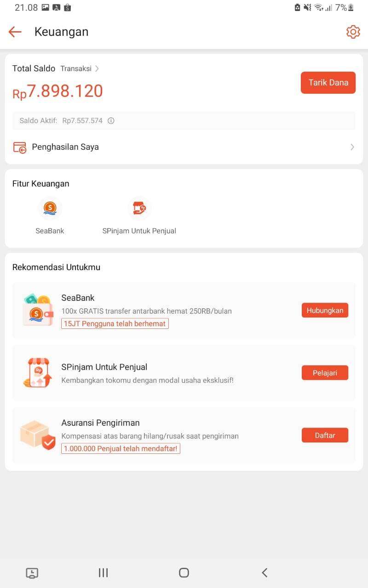The height and width of the screenshot is (588, 368).
Task: Tap the Android home navigation button
Action: pos(184,572)
